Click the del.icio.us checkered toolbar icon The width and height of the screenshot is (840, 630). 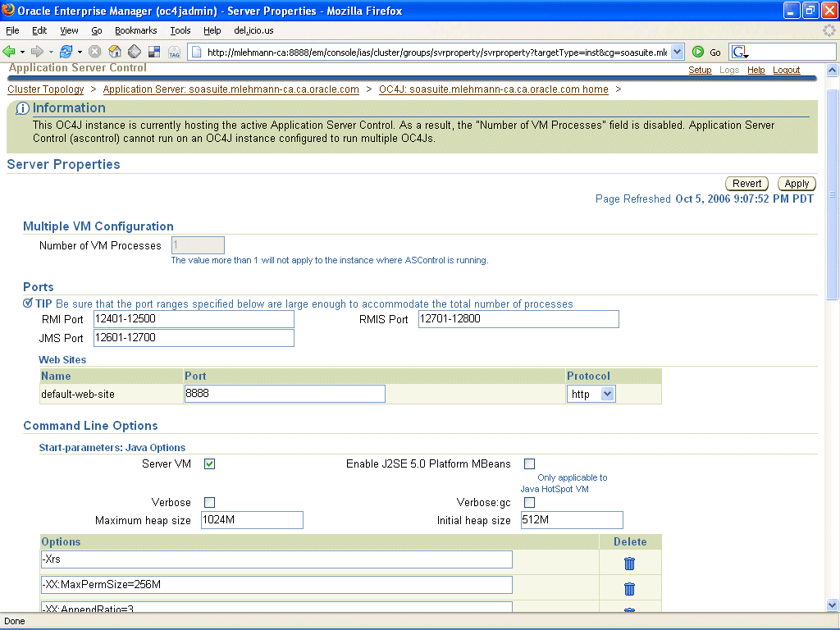pos(154,52)
